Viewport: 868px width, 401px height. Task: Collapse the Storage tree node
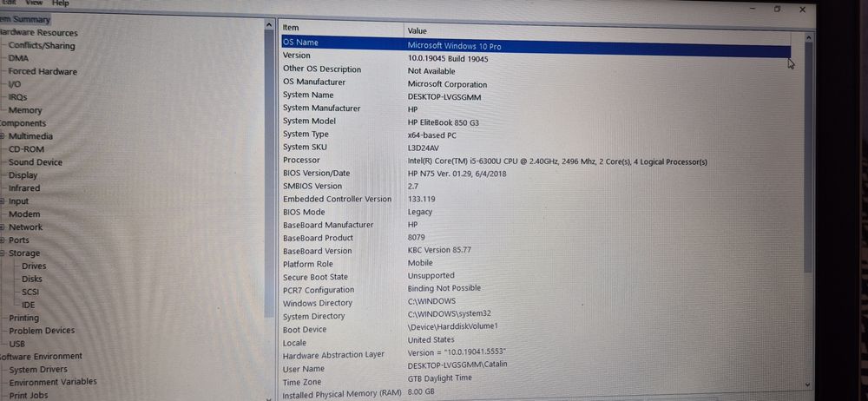tap(3, 253)
